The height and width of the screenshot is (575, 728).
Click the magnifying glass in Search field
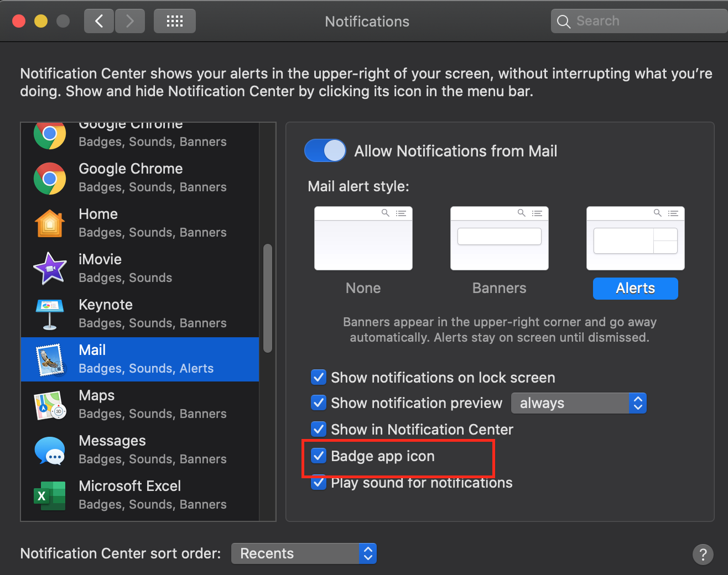[563, 22]
